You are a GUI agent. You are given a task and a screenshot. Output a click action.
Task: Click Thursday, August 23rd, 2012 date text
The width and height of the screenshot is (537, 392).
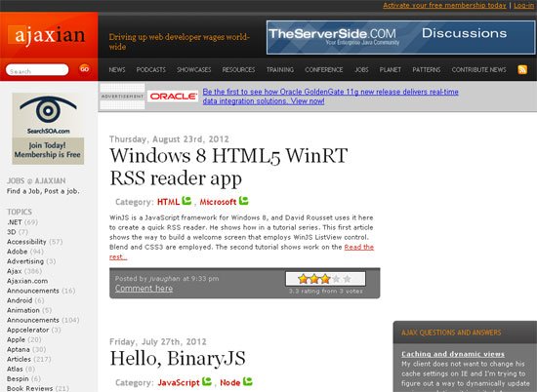(x=169, y=139)
